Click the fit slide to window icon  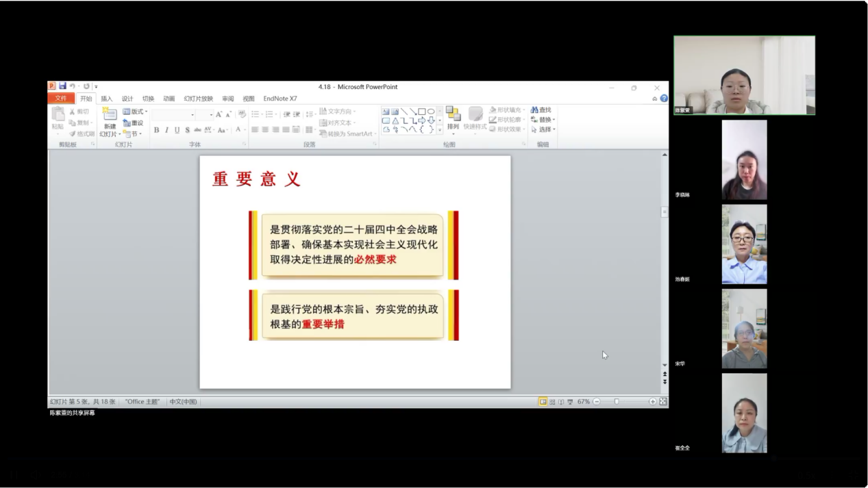coord(663,402)
